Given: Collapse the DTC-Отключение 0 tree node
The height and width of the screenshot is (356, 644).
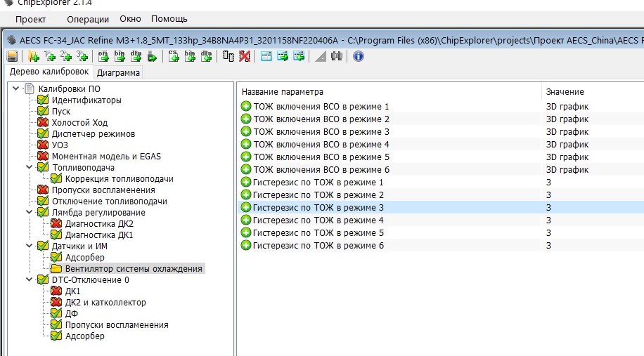Looking at the screenshot, I should [x=28, y=280].
